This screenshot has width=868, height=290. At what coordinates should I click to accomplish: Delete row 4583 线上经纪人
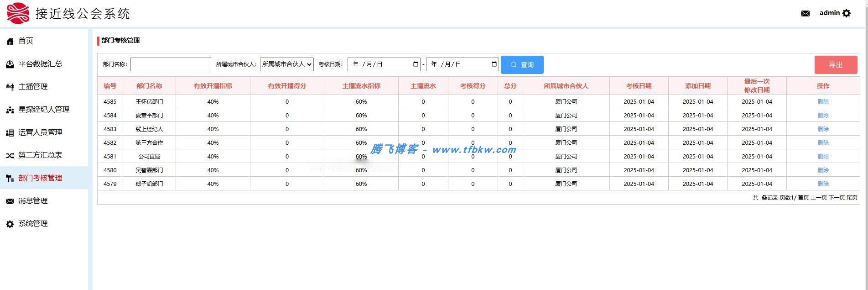click(x=823, y=129)
